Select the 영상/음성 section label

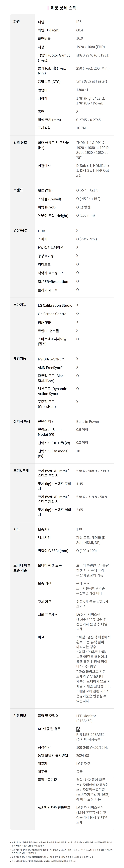coord(21,230)
